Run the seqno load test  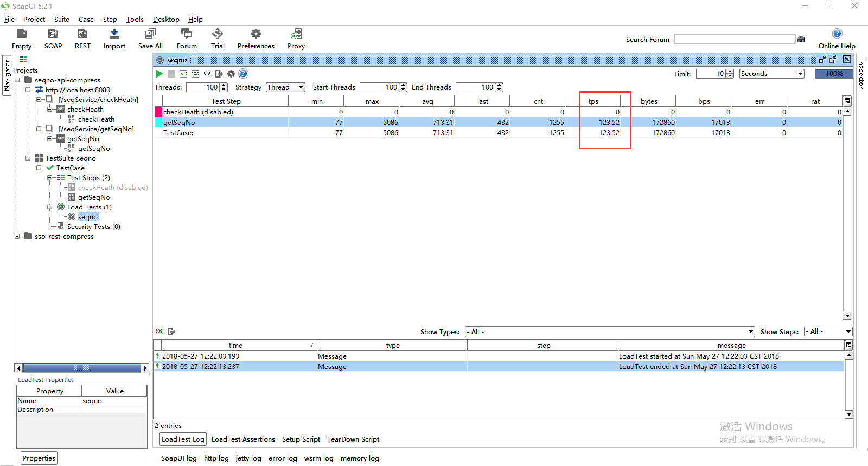[159, 74]
